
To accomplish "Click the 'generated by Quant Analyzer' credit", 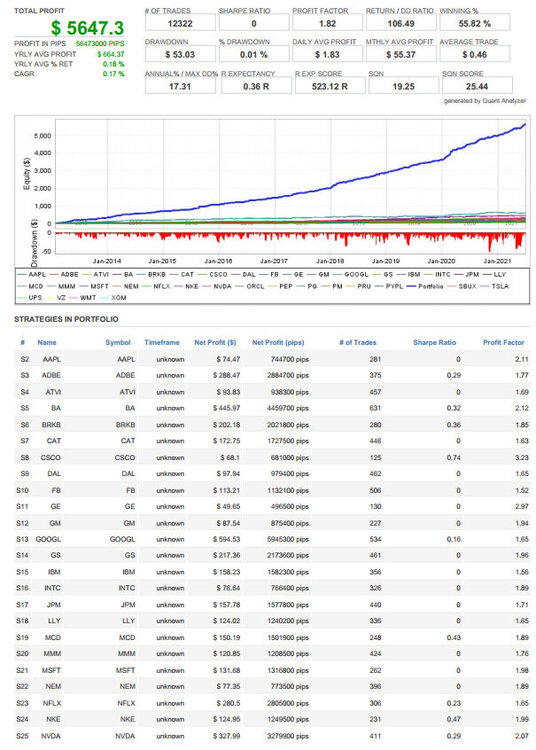I will click(485, 101).
